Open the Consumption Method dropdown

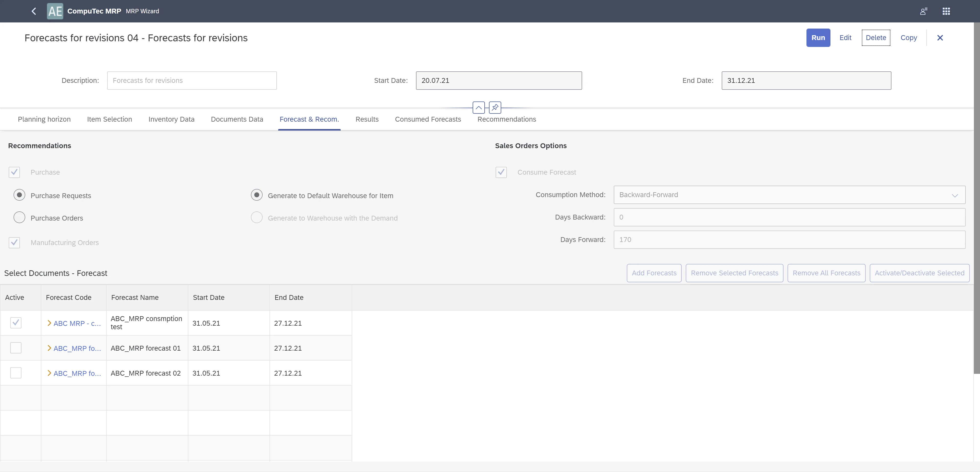pos(789,194)
